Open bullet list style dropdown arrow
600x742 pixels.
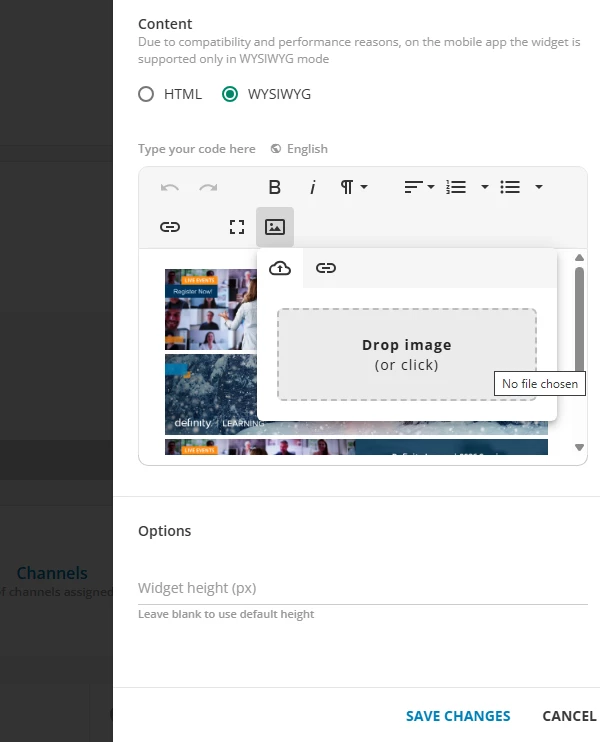coord(538,187)
